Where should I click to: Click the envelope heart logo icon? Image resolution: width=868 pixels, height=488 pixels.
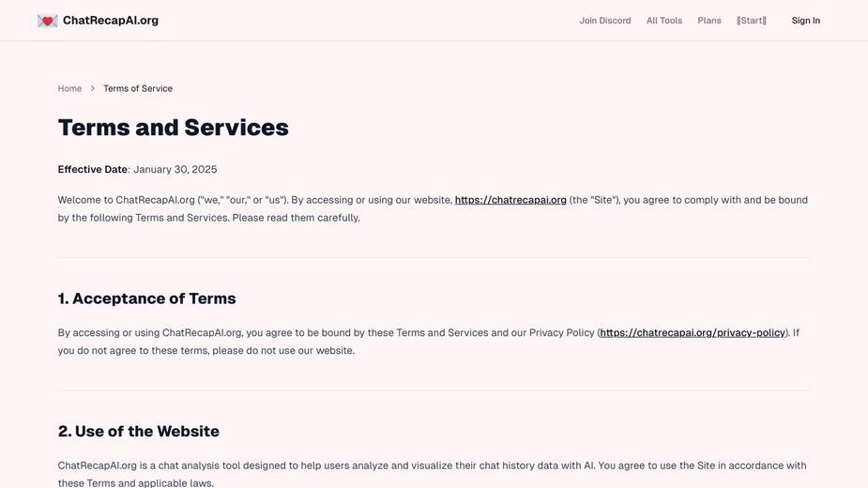[x=48, y=21]
